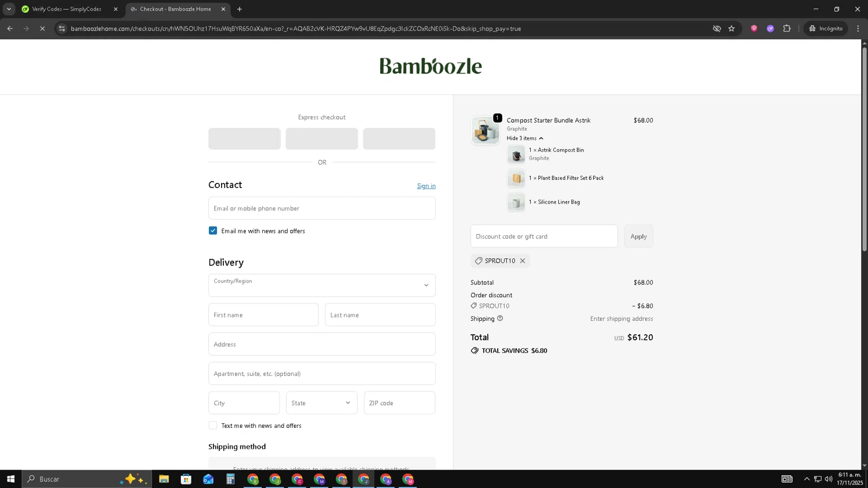868x488 pixels.
Task: Click the Bamboozle logo
Action: 431,66
